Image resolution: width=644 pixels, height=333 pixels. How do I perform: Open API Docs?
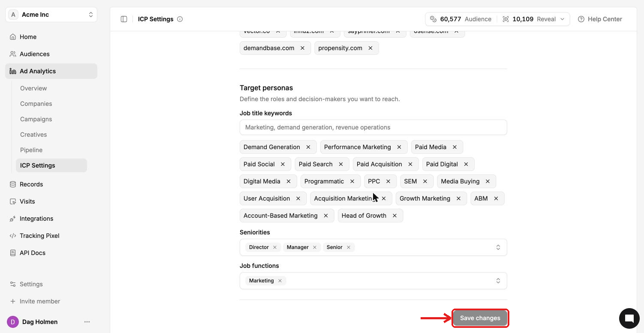(x=51, y=253)
